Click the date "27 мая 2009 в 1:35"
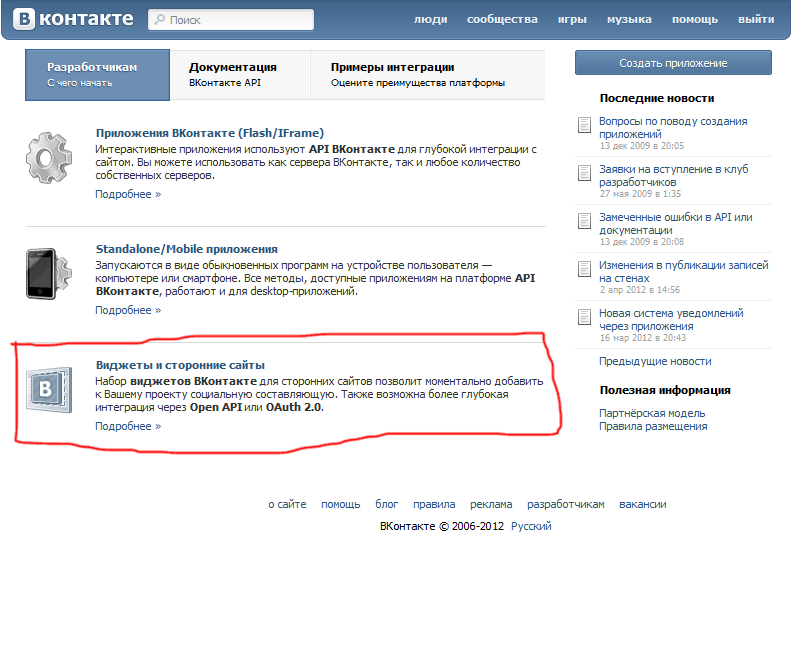Viewport: 794px width, 652px height. (640, 194)
